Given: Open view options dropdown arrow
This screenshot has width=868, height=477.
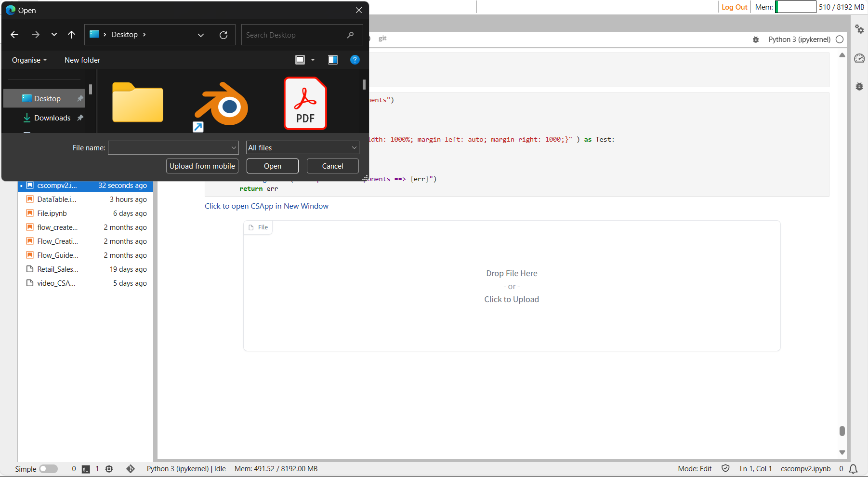Looking at the screenshot, I should [313, 60].
